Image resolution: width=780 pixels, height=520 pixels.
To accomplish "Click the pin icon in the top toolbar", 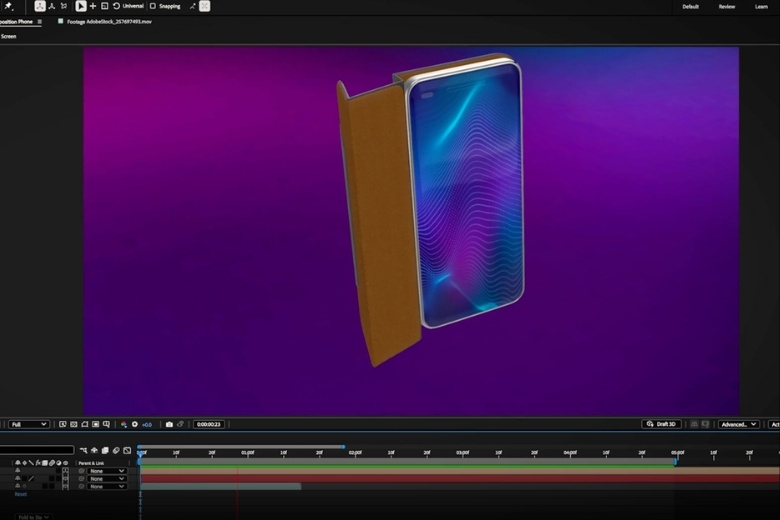I will coord(8,6).
